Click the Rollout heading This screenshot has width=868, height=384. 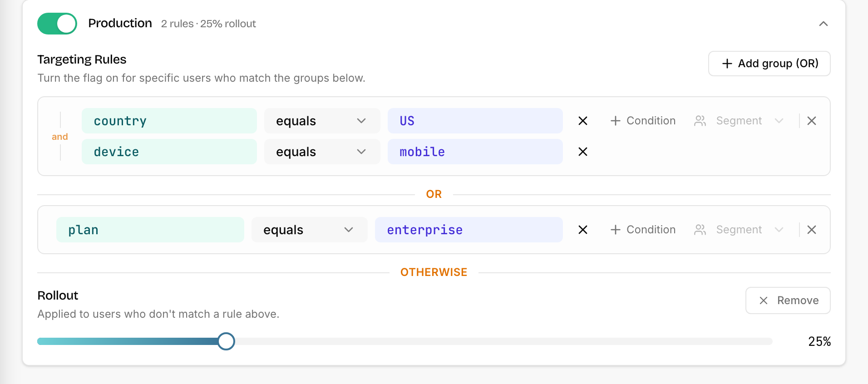click(58, 295)
